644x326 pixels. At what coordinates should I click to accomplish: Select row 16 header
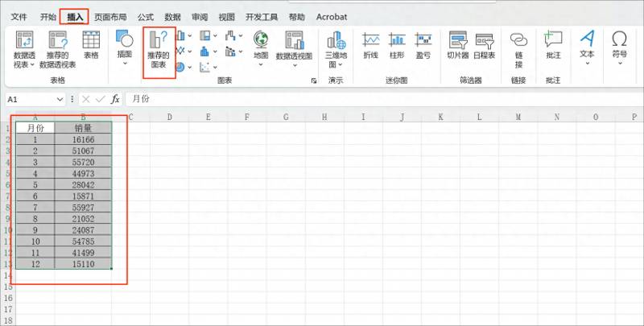(x=8, y=298)
